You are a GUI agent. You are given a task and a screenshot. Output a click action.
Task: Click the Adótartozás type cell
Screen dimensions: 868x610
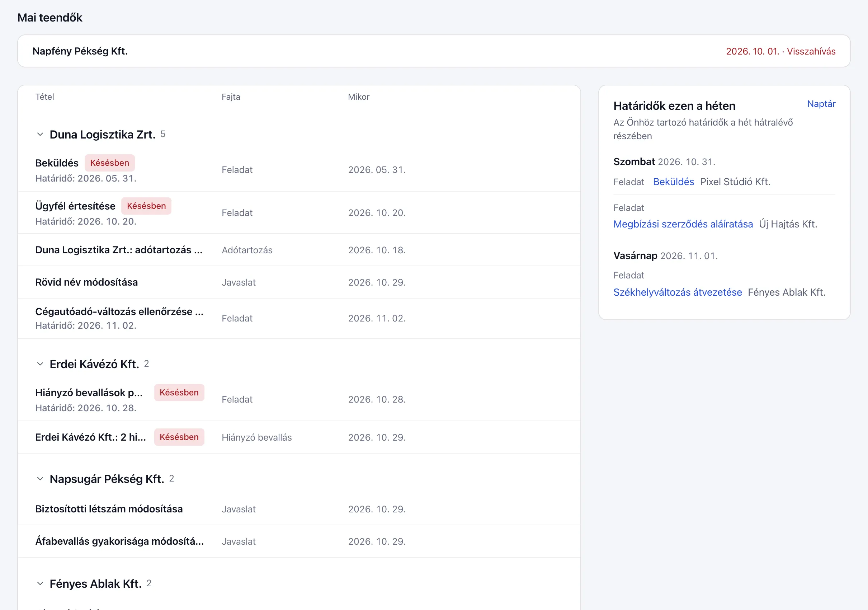247,250
